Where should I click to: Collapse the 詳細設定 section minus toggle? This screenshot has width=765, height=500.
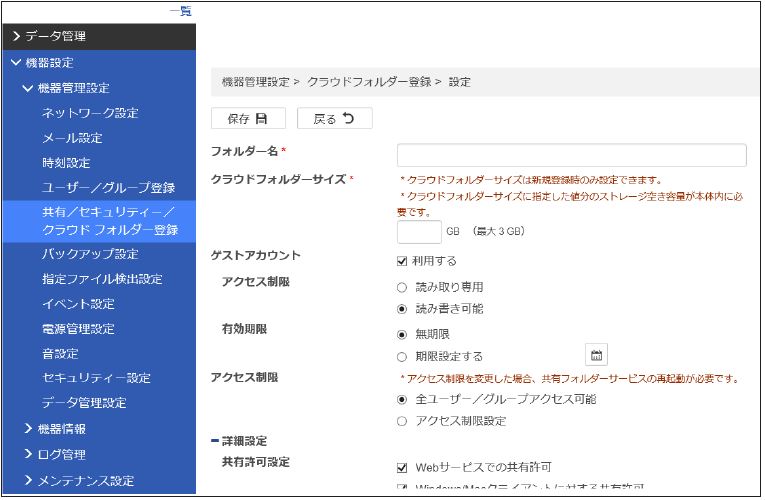tap(215, 440)
